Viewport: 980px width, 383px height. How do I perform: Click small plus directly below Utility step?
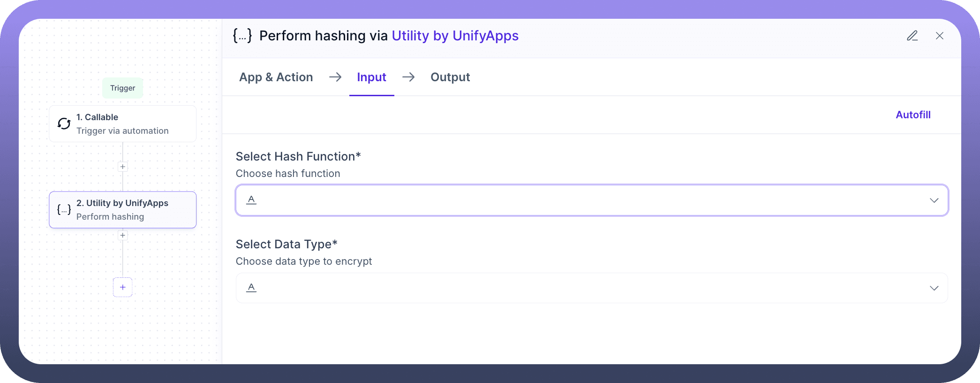[x=123, y=236]
